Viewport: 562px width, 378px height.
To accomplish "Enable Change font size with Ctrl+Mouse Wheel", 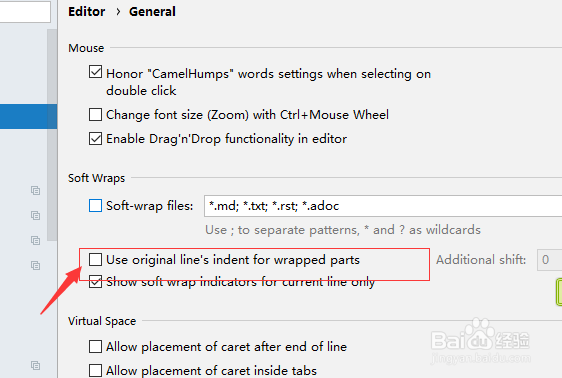I will tap(95, 115).
